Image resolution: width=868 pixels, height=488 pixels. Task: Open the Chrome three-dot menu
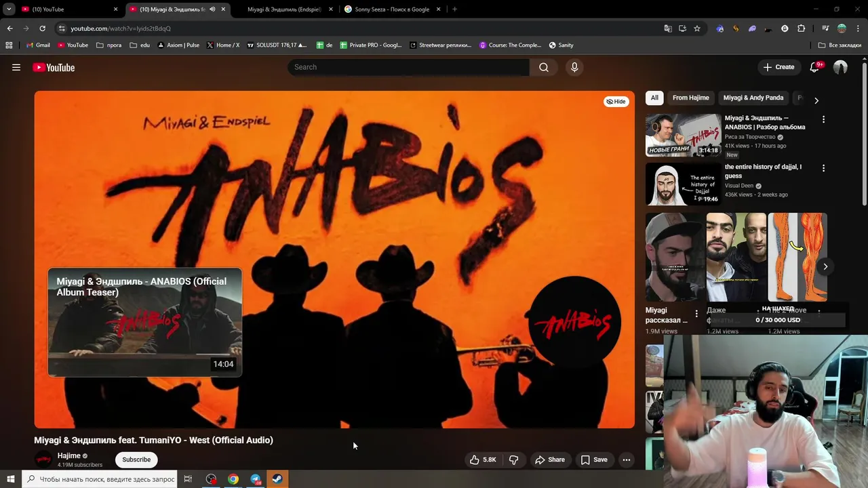coord(858,28)
